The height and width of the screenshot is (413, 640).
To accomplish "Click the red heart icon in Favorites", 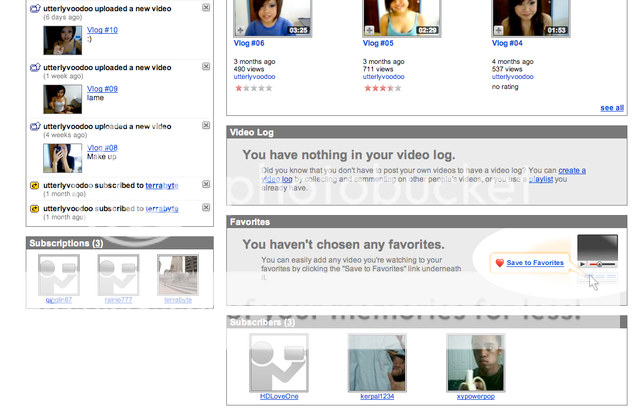I will point(500,263).
